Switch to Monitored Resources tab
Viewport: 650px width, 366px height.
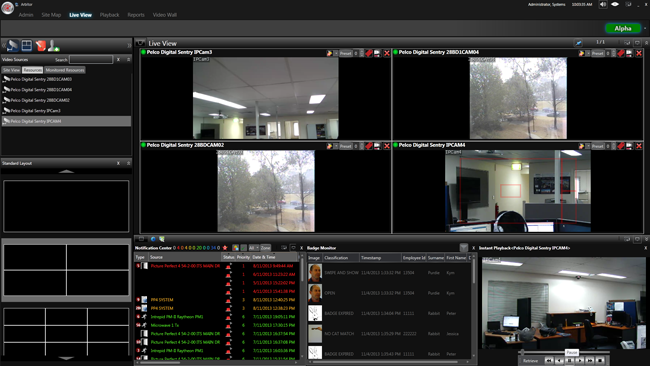tap(65, 70)
